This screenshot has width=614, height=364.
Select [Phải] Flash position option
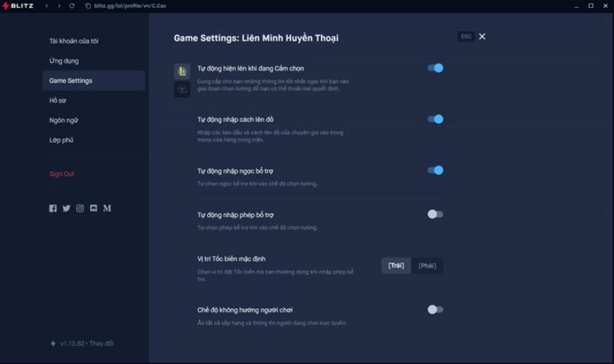tap(427, 266)
